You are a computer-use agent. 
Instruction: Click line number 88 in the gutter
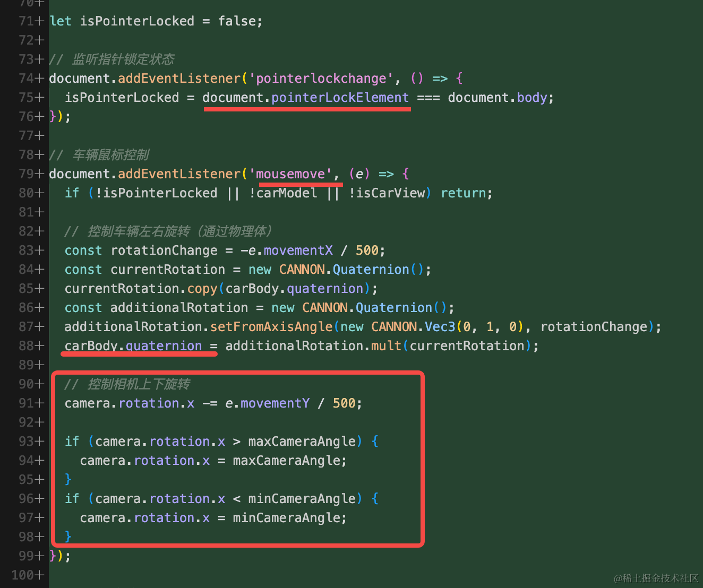click(x=27, y=346)
